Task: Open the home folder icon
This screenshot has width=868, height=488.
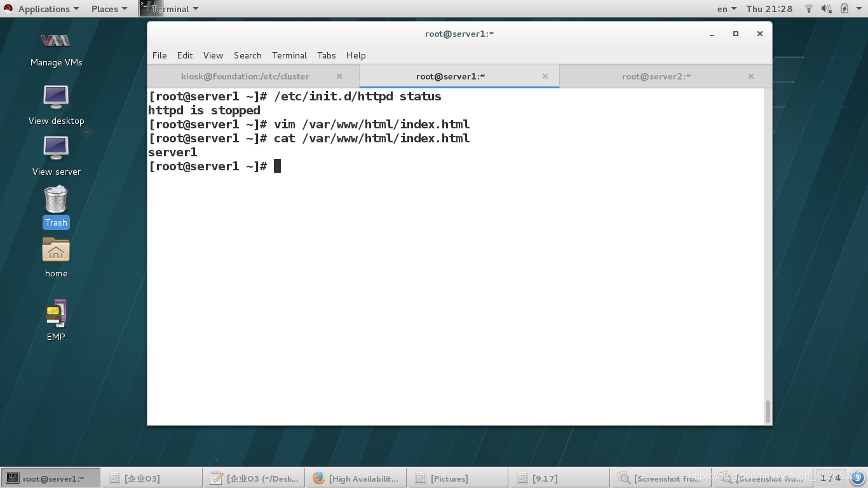Action: pos(56,257)
